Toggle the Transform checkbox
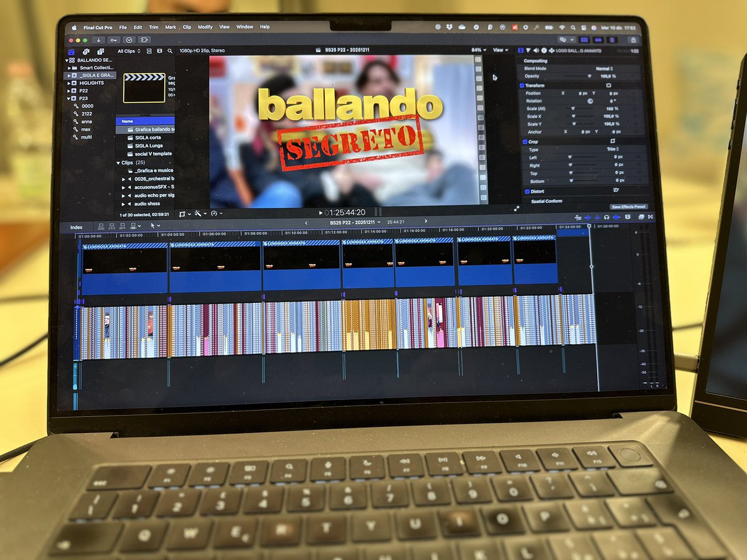Image resolution: width=747 pixels, height=560 pixels. click(x=522, y=85)
